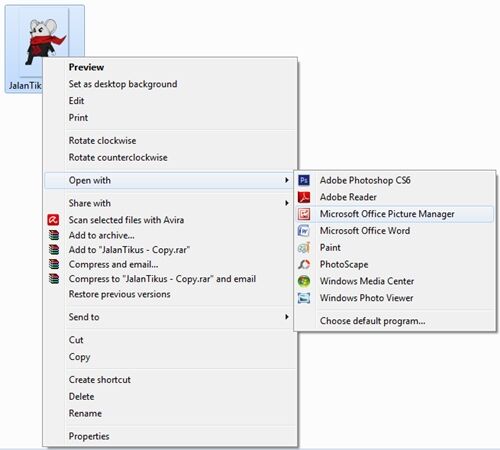Open with Adobe Photoshop CS6 text
500x450 pixels.
pyautogui.click(x=365, y=180)
